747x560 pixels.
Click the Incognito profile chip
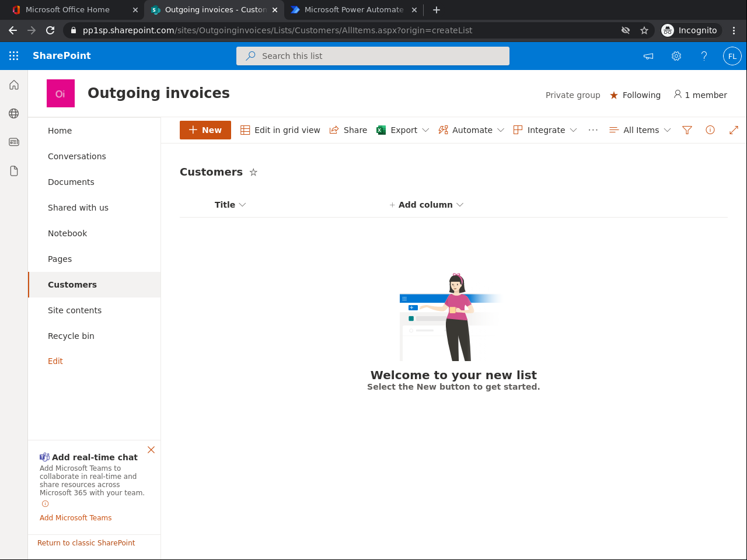(x=692, y=30)
